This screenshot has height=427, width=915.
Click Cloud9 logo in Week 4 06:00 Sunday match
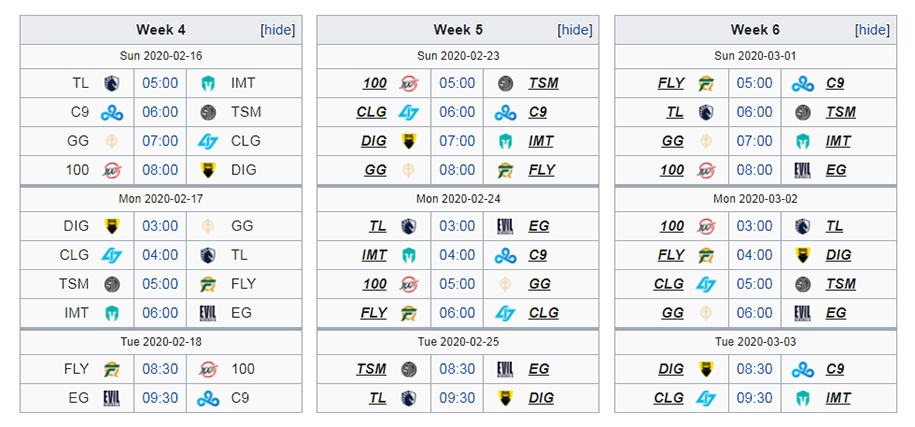(x=111, y=113)
